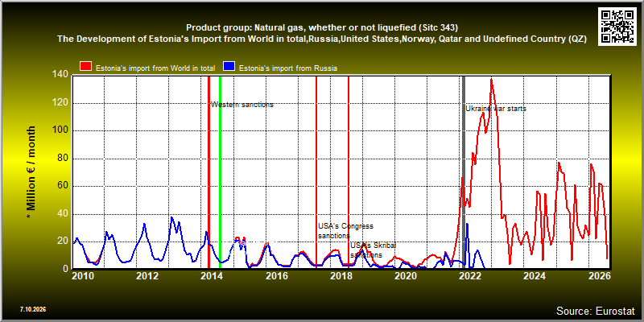Viewport: 644px width, 322px height.
Task: Click the 140 value on the y-axis
Action: 61,75
